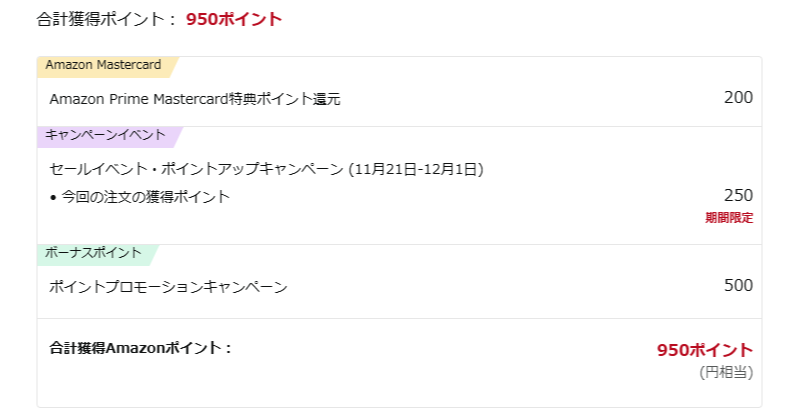Select the green ボーナスポイント tag
The image size is (800, 420).
pyautogui.click(x=95, y=254)
